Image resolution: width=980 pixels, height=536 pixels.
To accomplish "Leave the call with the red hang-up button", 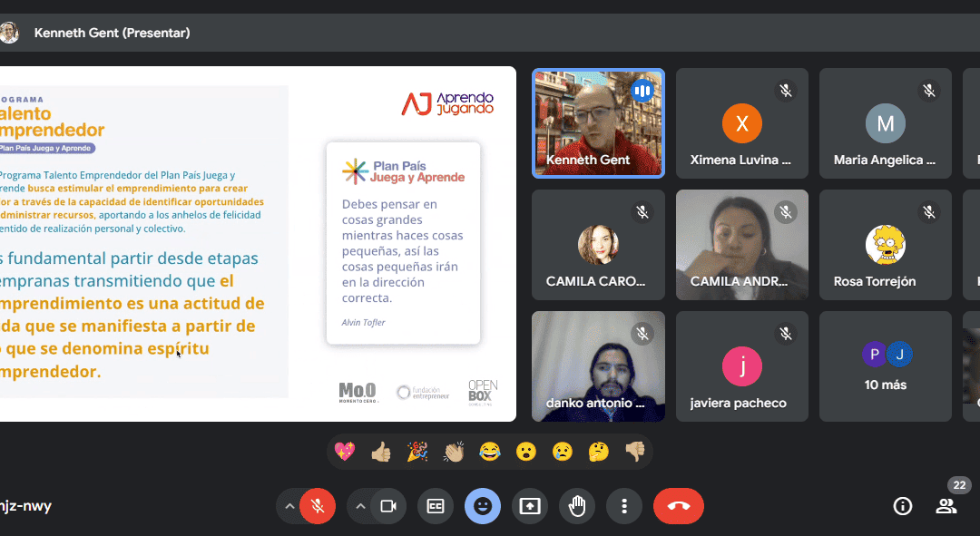I will click(x=679, y=506).
